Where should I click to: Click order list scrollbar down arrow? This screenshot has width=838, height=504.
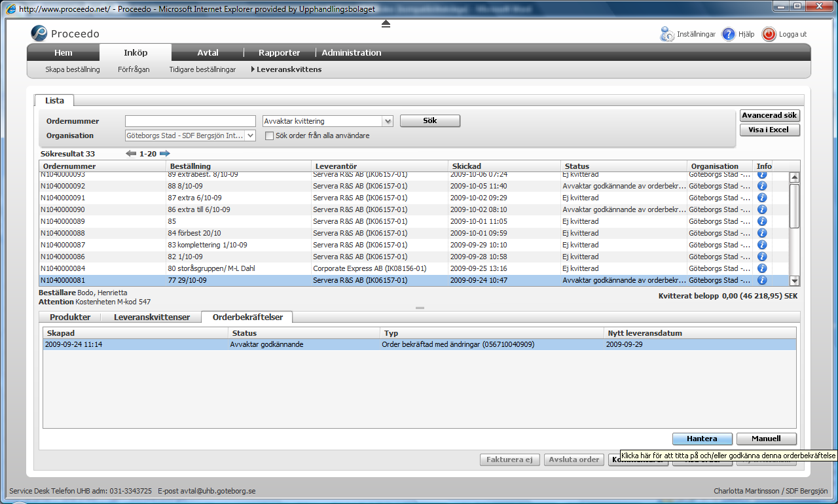(795, 281)
